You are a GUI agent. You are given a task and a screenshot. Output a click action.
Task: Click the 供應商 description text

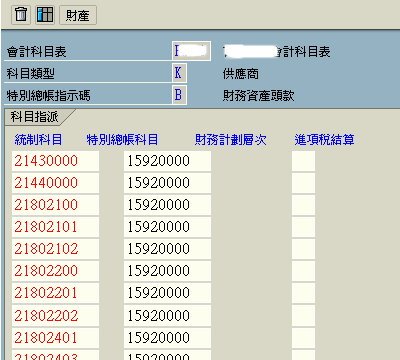(241, 74)
